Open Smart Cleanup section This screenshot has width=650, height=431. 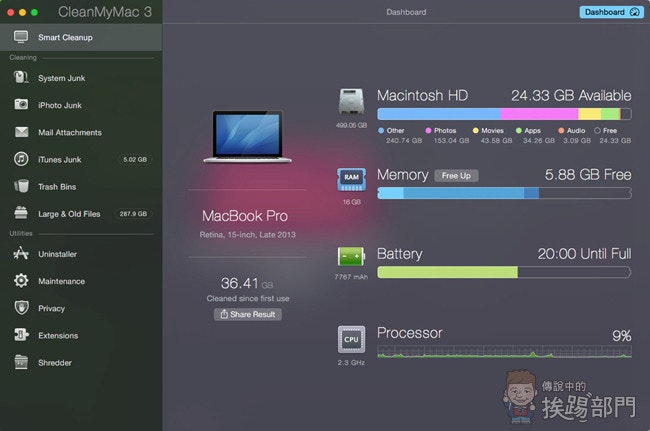[x=81, y=37]
